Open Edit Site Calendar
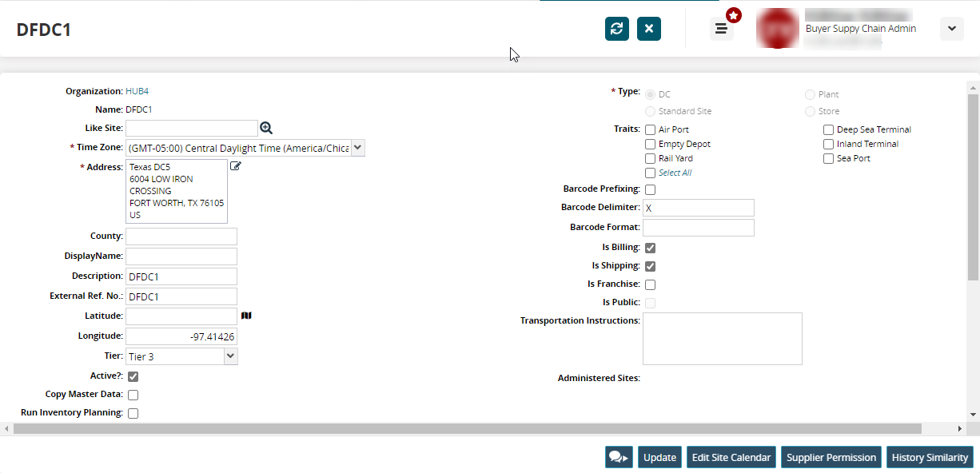Image resolution: width=980 pixels, height=473 pixels. point(731,457)
